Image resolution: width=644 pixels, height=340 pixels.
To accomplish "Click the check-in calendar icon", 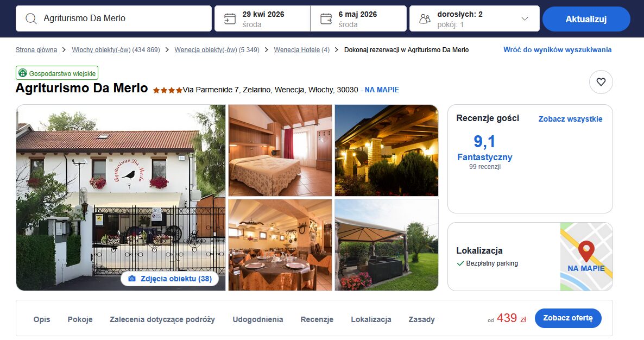I will click(230, 19).
